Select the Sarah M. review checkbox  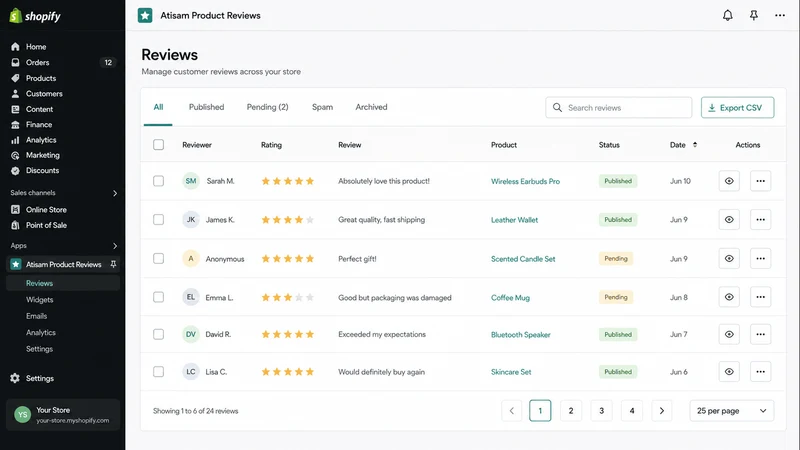(x=159, y=181)
